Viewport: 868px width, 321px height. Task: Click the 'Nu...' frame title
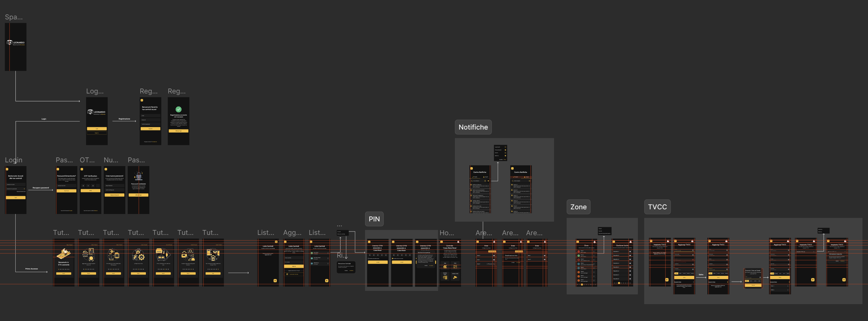click(111, 160)
